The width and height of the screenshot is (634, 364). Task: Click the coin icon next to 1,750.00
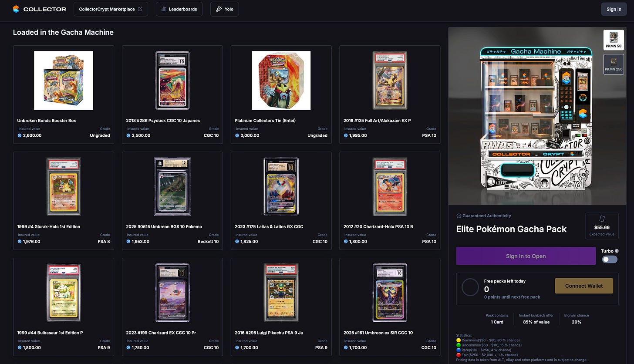tap(128, 348)
